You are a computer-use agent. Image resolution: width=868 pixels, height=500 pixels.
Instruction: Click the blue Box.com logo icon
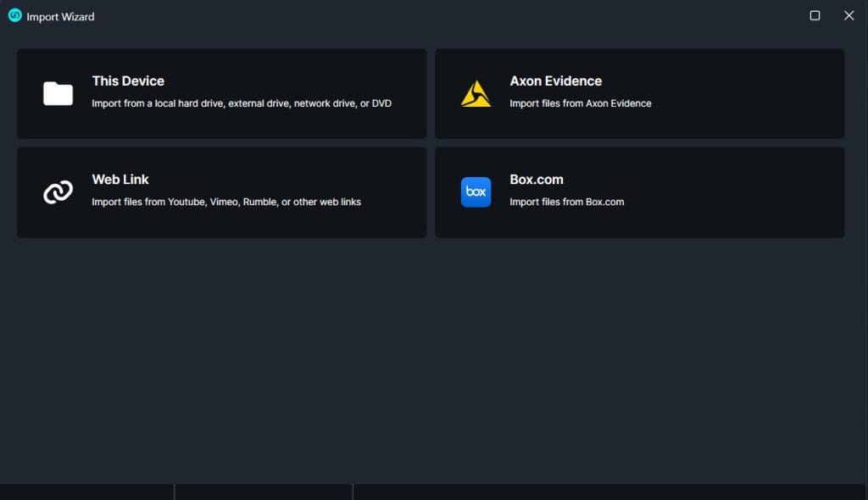[x=476, y=192]
